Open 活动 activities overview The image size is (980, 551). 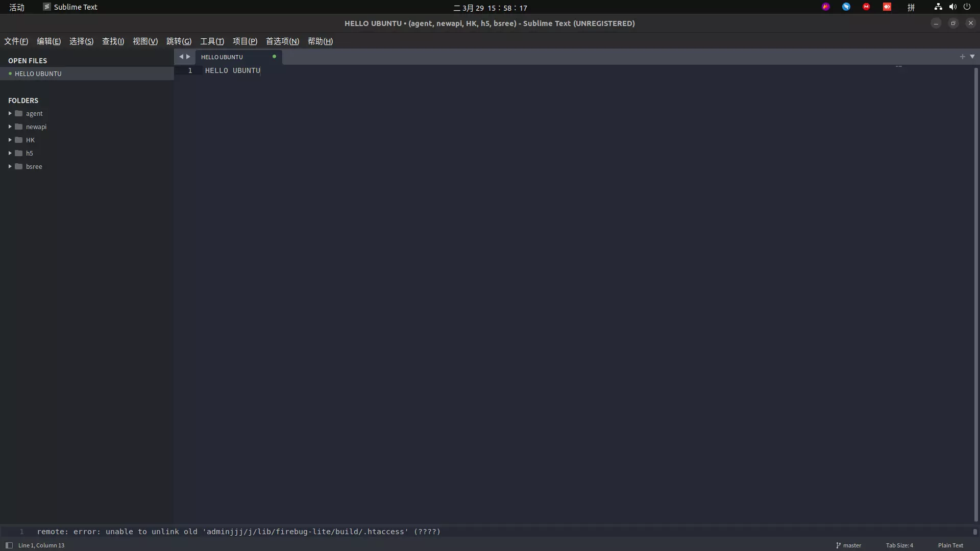point(17,7)
